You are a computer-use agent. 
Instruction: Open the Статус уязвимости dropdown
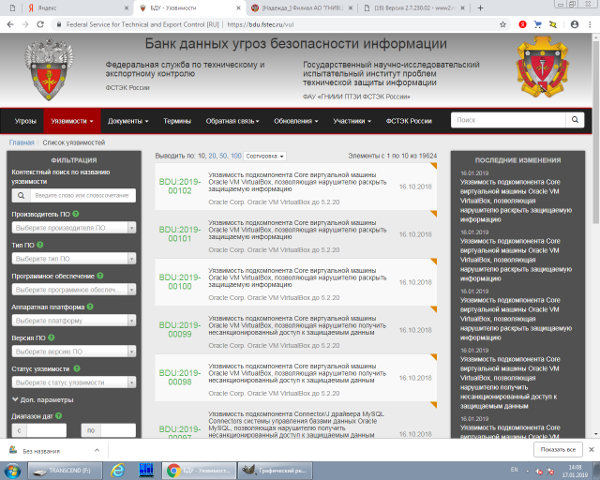pos(74,382)
